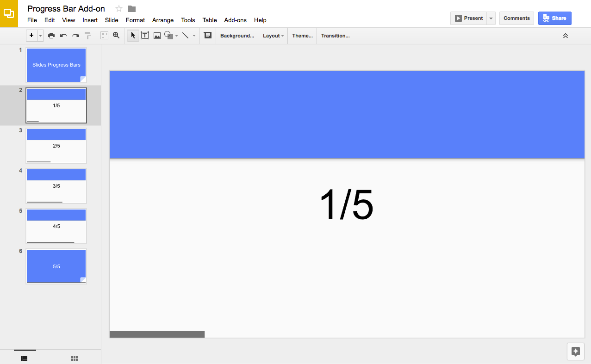The height and width of the screenshot is (364, 591).
Task: Click the Redo icon
Action: coord(75,35)
